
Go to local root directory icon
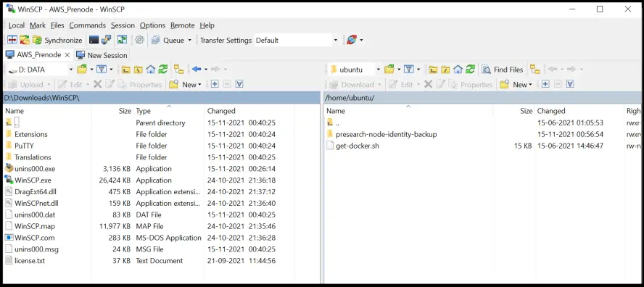pos(138,70)
